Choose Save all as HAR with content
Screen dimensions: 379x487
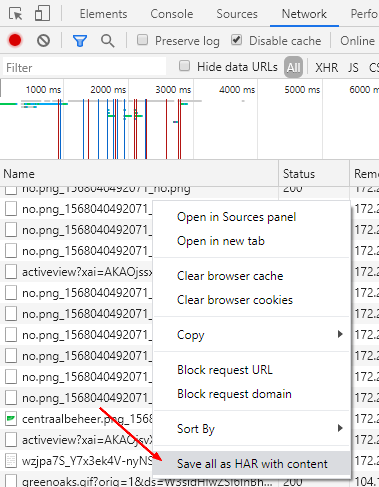point(252,464)
